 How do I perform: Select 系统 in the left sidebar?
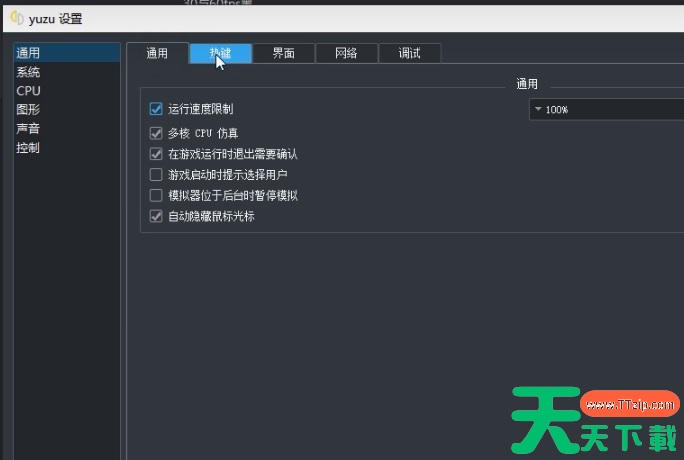pyautogui.click(x=28, y=72)
